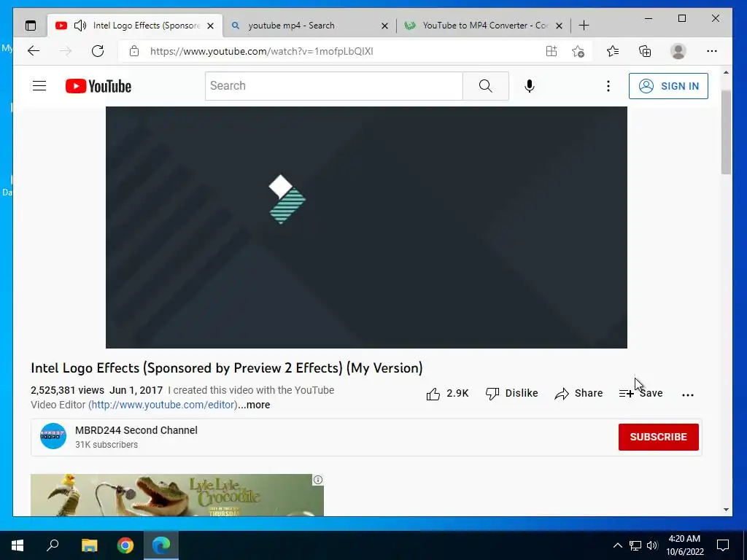Close the YouTube to MP4 Converter tab

(560, 26)
